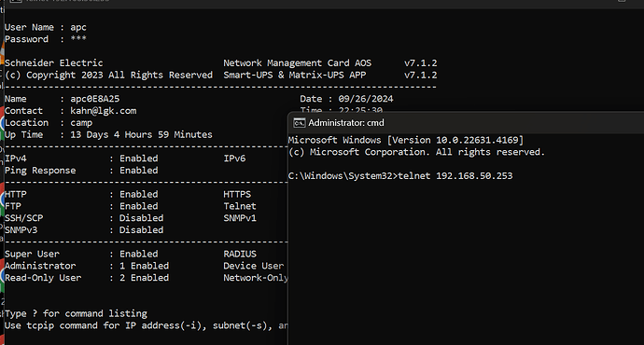
Task: Click the HTTP row in terminal
Action: click(81, 194)
